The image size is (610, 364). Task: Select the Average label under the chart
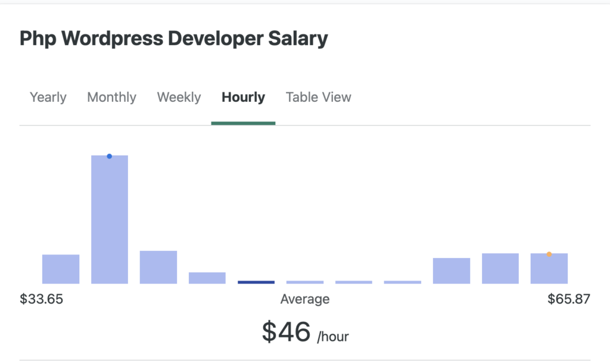click(x=305, y=299)
